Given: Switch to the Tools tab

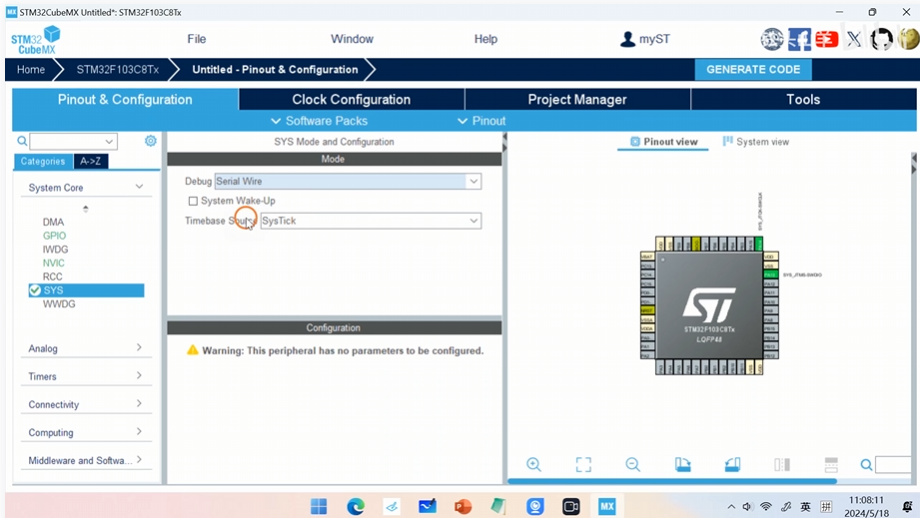Looking at the screenshot, I should point(803,99).
